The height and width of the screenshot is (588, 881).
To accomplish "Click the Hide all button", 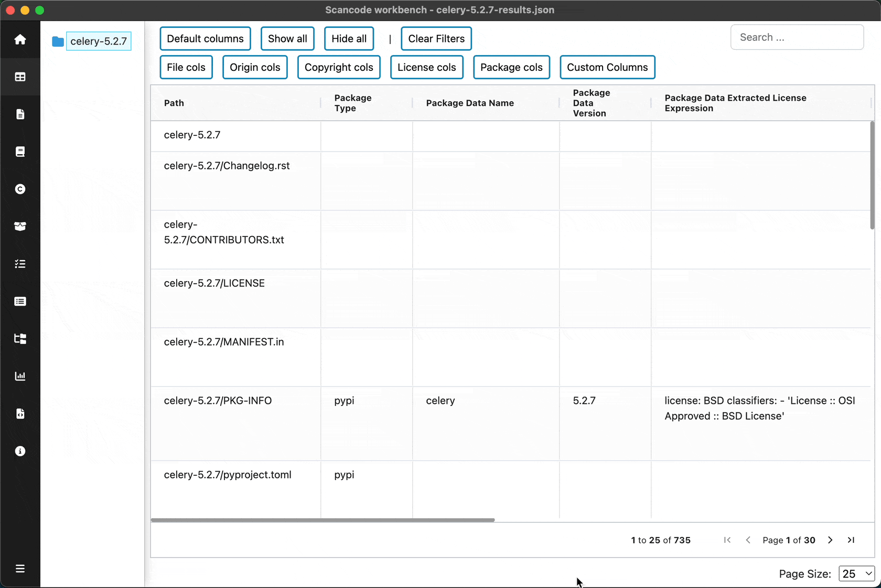I will [x=349, y=39].
